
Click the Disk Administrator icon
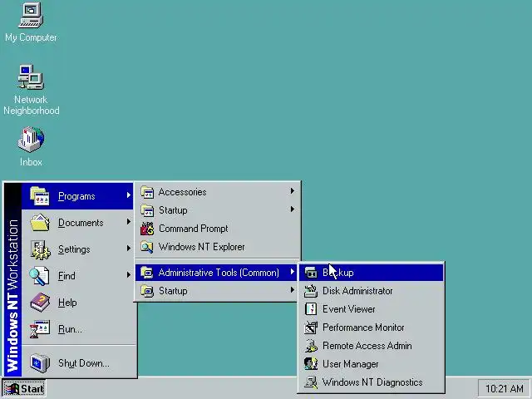(x=311, y=291)
